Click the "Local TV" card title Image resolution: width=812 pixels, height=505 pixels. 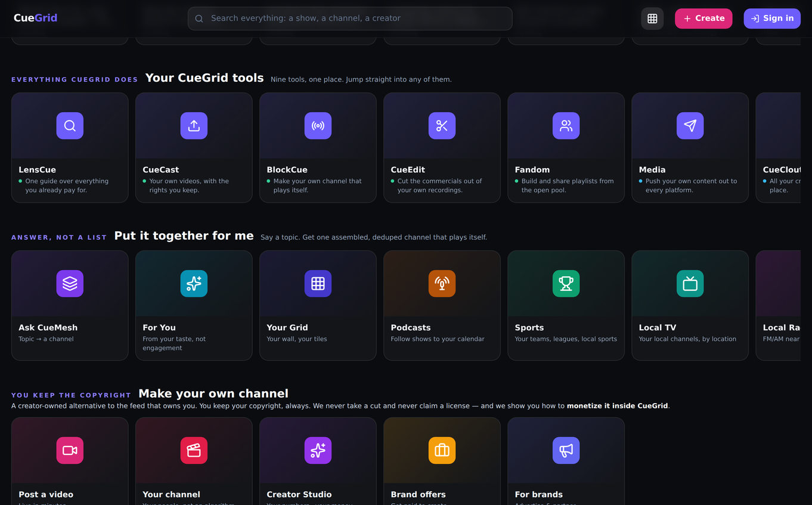[x=657, y=327]
